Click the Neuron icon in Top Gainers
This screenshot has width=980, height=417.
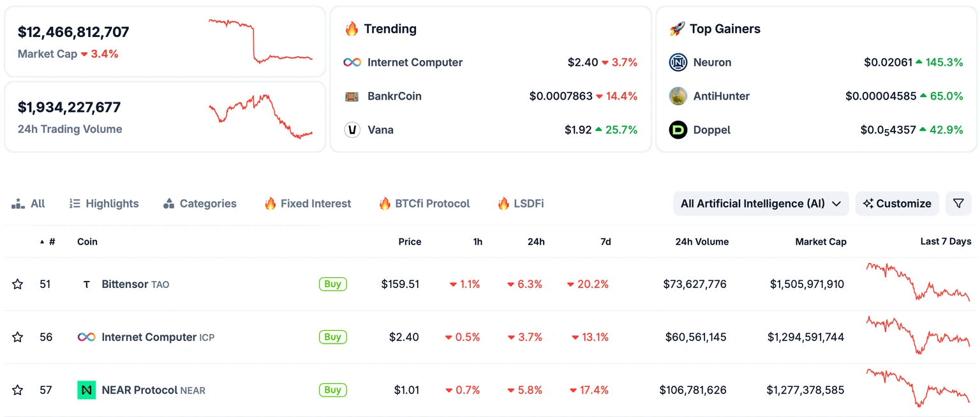[678, 63]
